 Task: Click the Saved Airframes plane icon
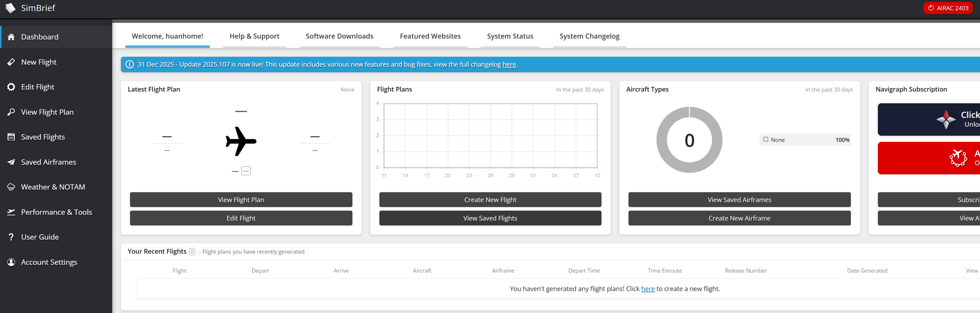[11, 162]
